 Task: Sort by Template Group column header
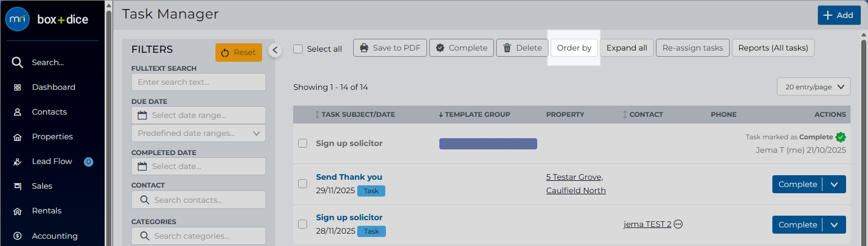coord(474,115)
